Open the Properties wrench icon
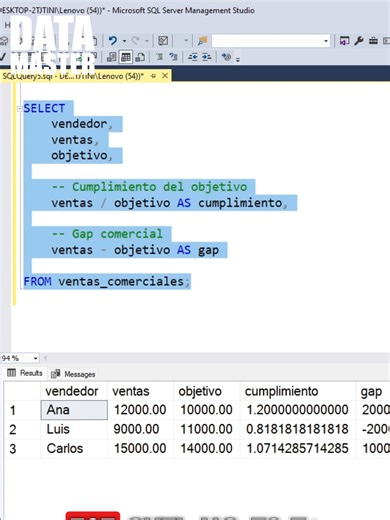This screenshot has height=520, width=390. click(x=359, y=41)
